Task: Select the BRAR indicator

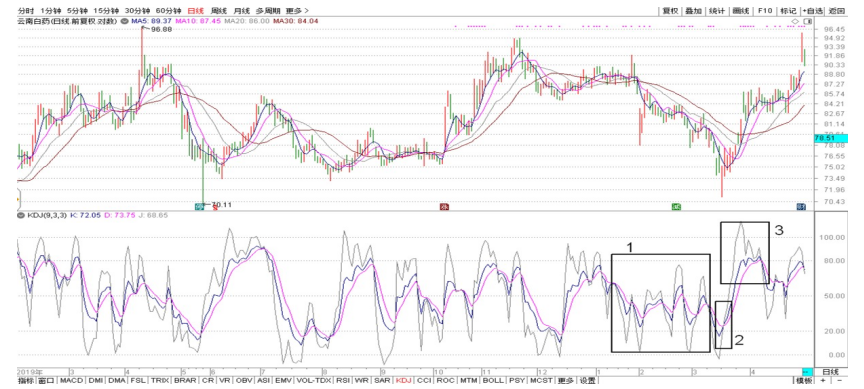Action: [x=186, y=380]
